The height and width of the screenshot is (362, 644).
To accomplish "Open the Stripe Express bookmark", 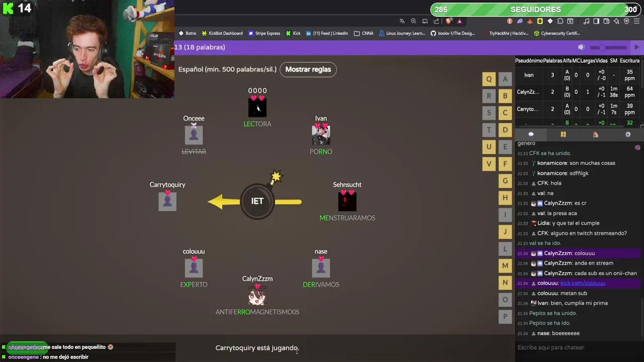I will click(264, 33).
